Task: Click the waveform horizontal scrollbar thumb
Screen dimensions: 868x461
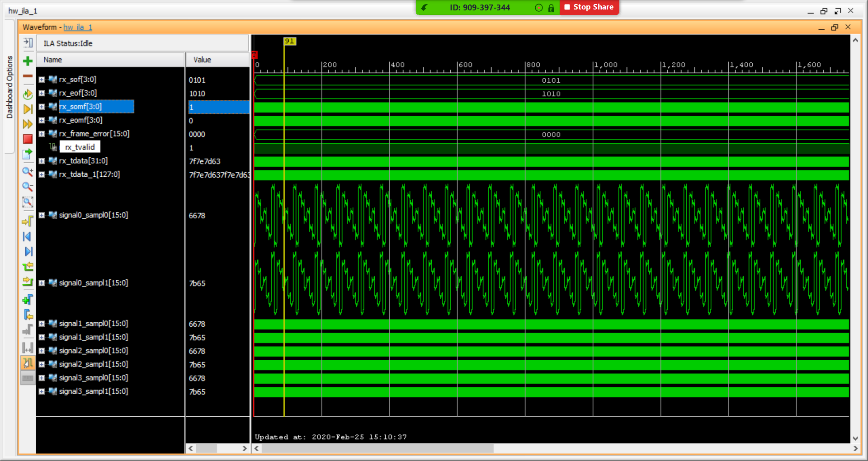Action: point(377,448)
